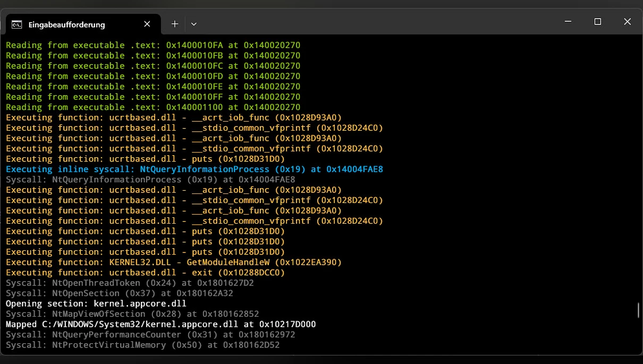
Task: Click the Syscall NtOpenSection line
Action: coord(120,293)
